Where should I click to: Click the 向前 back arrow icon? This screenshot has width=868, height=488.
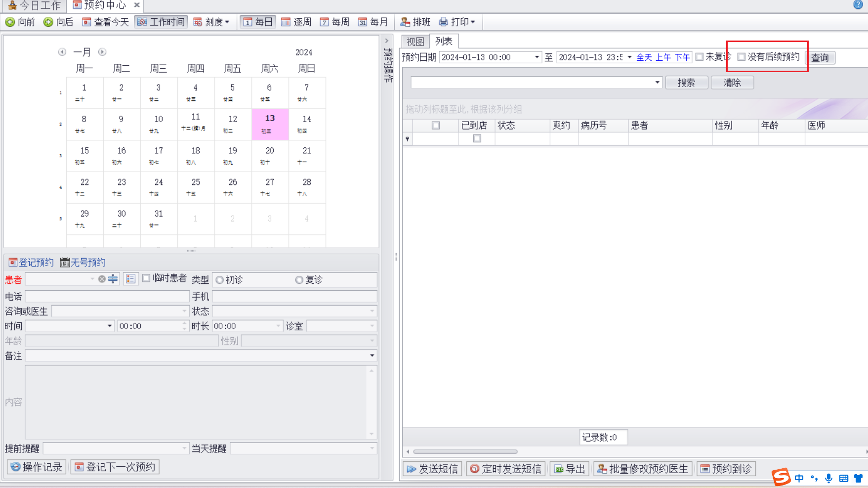[x=10, y=22]
